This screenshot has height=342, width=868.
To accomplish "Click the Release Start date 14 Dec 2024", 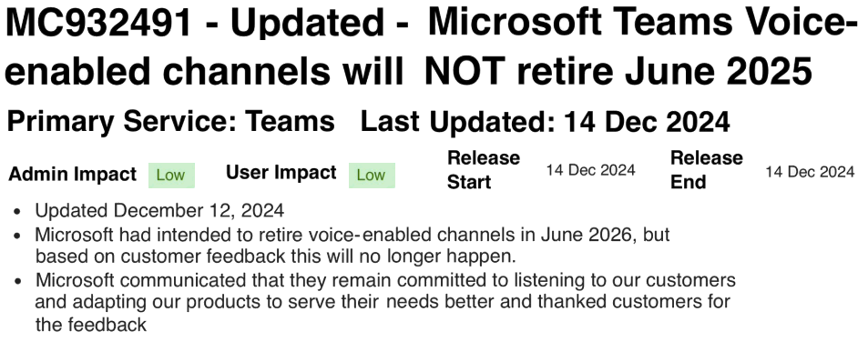I will (590, 170).
